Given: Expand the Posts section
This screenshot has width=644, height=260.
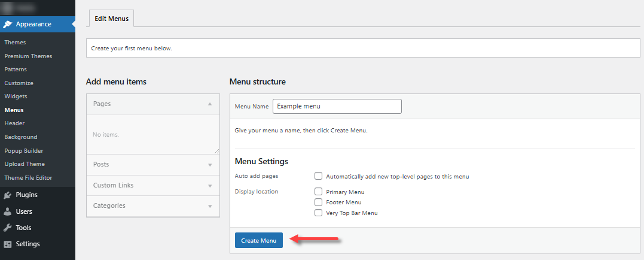Looking at the screenshot, I should pyautogui.click(x=210, y=165).
